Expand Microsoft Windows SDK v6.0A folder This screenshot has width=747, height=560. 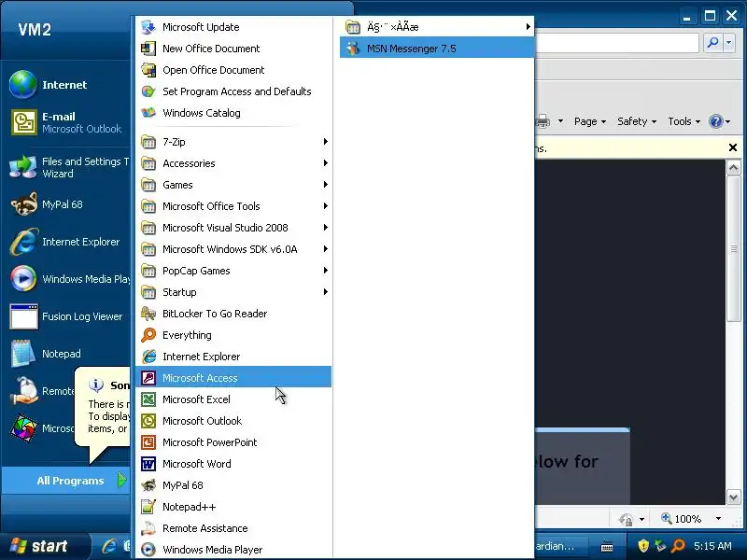(233, 249)
